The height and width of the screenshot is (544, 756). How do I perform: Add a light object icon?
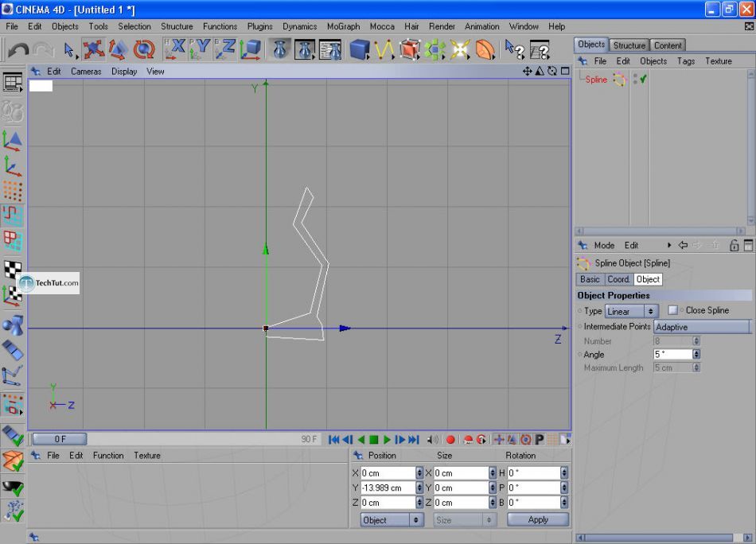pyautogui.click(x=460, y=49)
